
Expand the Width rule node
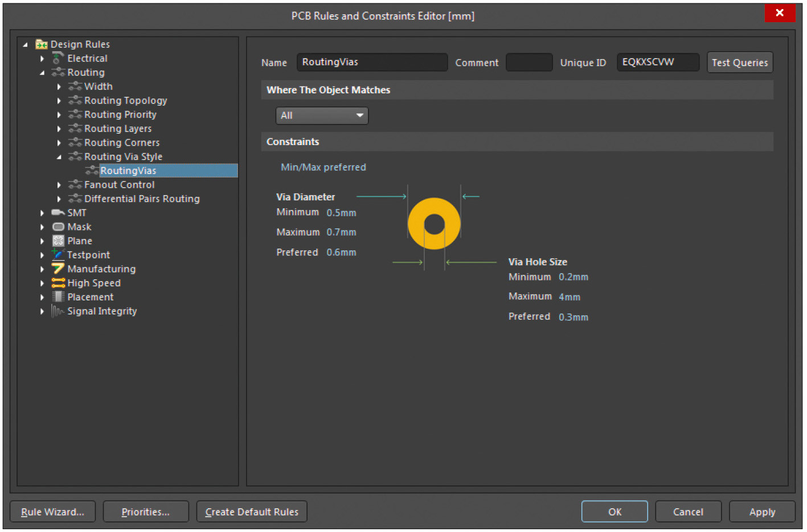coord(59,87)
